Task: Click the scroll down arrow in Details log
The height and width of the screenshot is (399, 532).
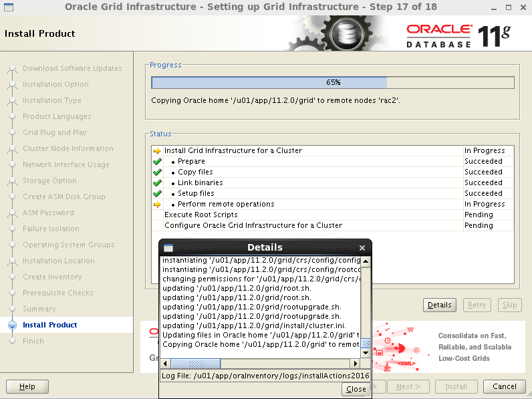Action: pyautogui.click(x=366, y=353)
